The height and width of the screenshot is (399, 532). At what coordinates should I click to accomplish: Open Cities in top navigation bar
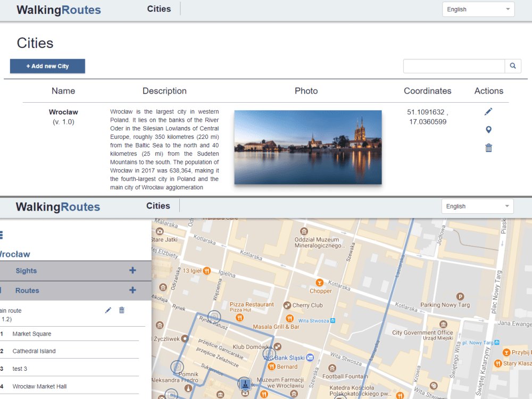pos(159,9)
